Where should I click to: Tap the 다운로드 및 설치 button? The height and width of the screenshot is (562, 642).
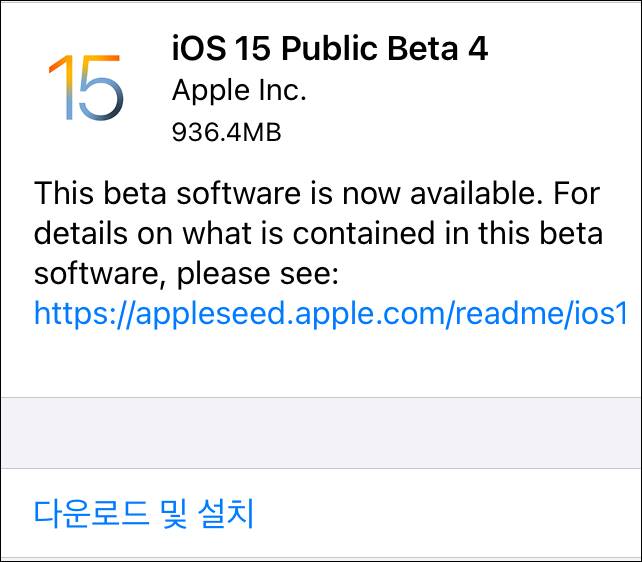(145, 514)
